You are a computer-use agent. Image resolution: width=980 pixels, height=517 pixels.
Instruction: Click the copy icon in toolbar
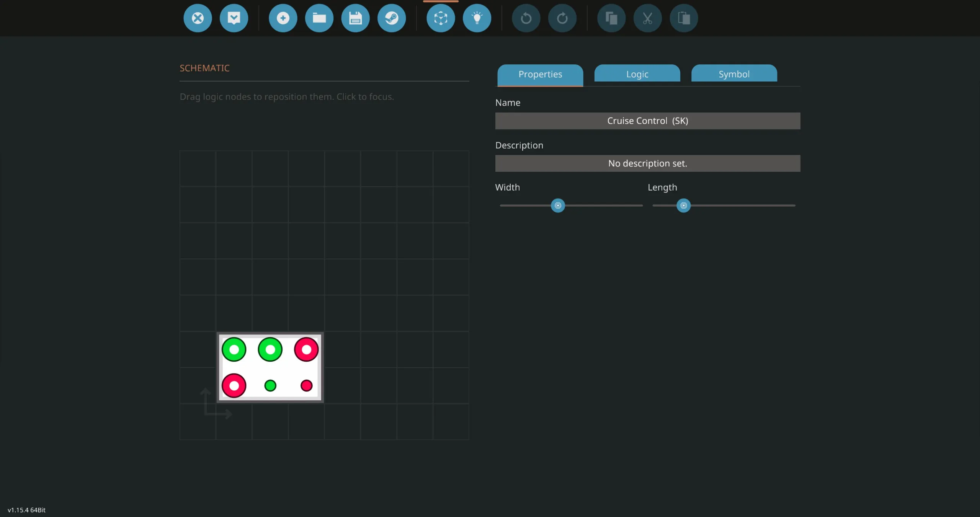[611, 18]
